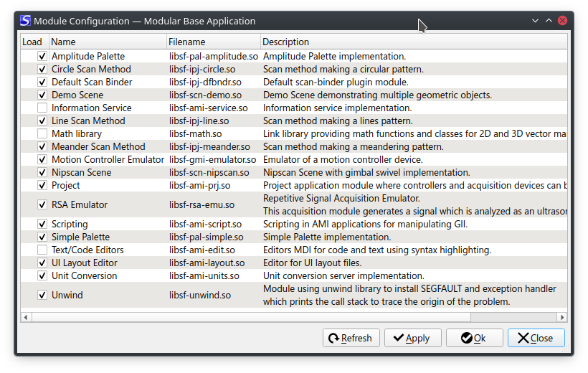Toggle Default Scan Binder load checkbox
The height and width of the screenshot is (373, 588).
pos(42,82)
